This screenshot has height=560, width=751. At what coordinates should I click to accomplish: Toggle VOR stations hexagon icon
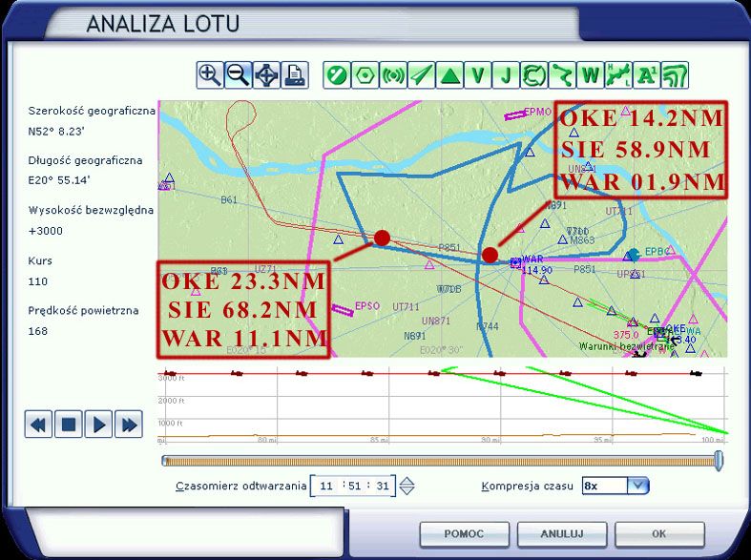coord(364,75)
